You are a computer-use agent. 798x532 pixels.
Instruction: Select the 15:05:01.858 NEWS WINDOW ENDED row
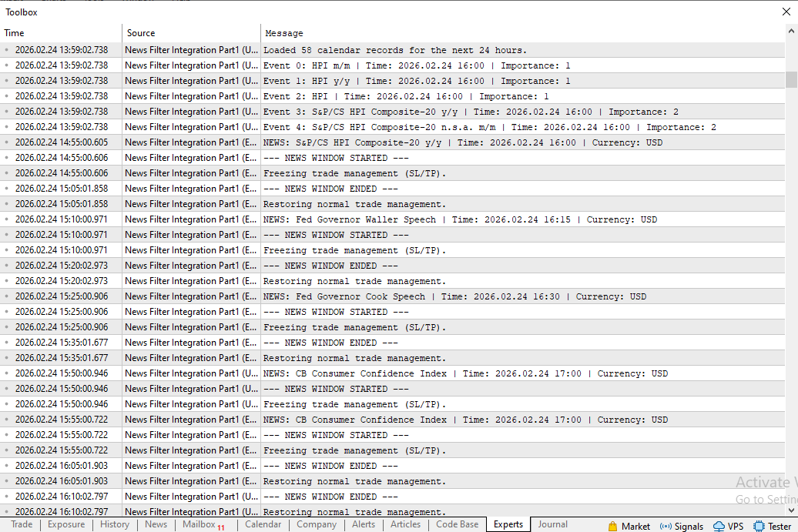click(x=392, y=188)
